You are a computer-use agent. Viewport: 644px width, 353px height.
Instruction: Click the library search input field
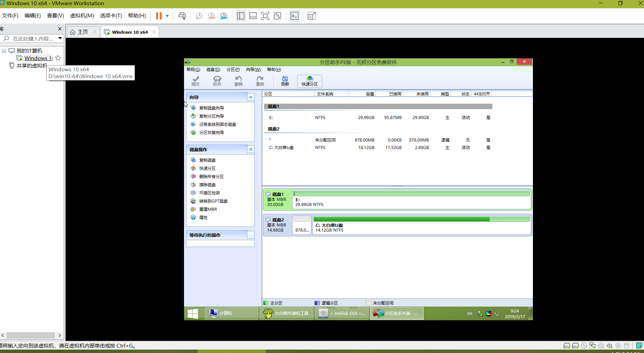click(x=33, y=39)
